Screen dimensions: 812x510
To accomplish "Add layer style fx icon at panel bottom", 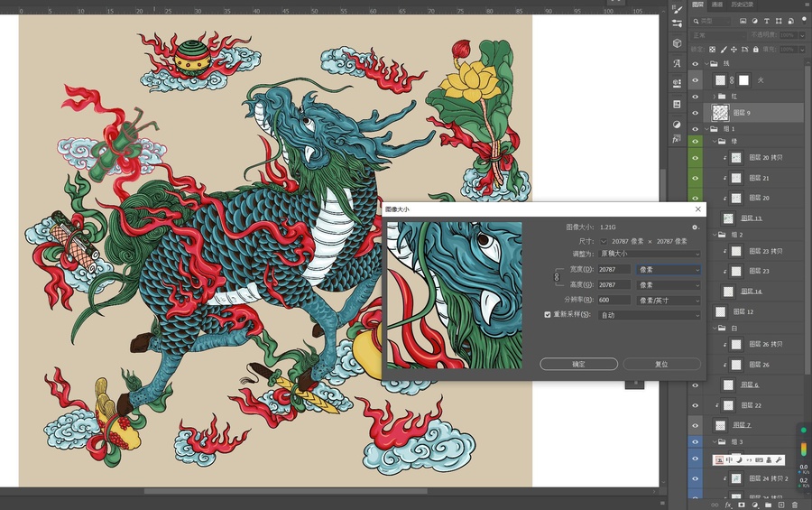I will click(728, 505).
